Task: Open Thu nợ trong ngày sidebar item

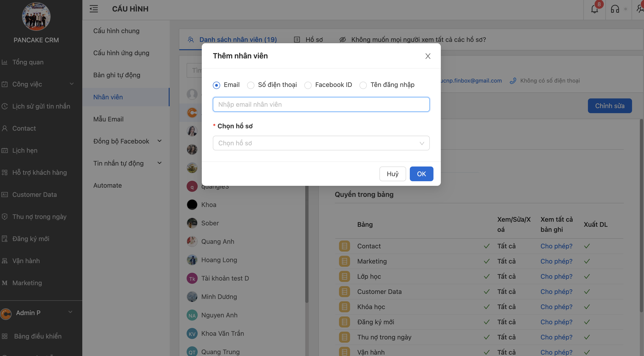Action: pos(39,217)
